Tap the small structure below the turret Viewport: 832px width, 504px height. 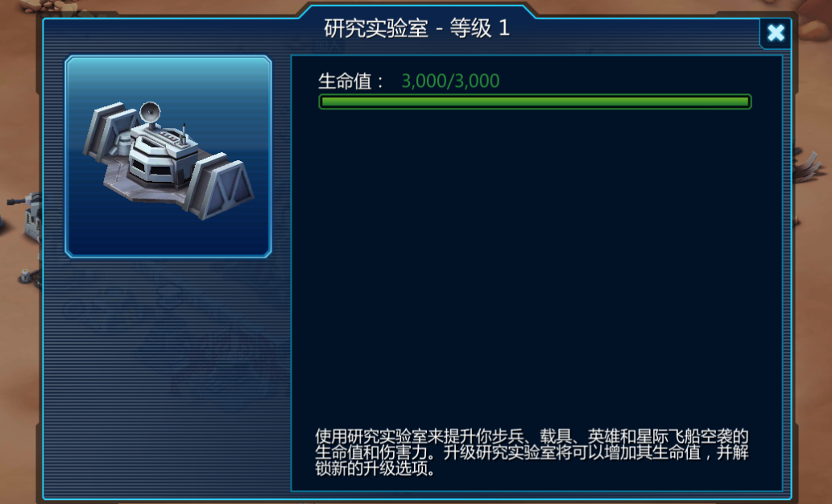click(x=28, y=277)
